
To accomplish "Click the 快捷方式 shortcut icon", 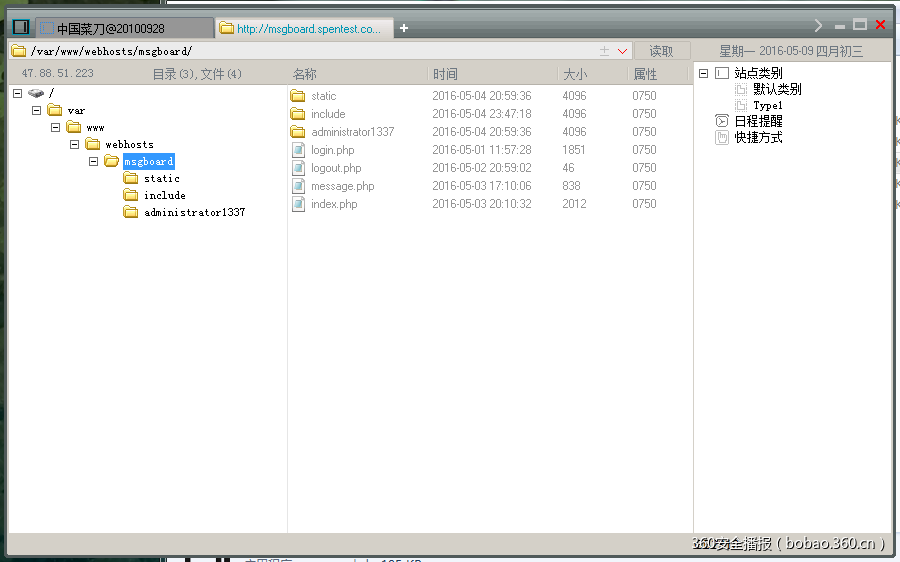I will tap(722, 138).
